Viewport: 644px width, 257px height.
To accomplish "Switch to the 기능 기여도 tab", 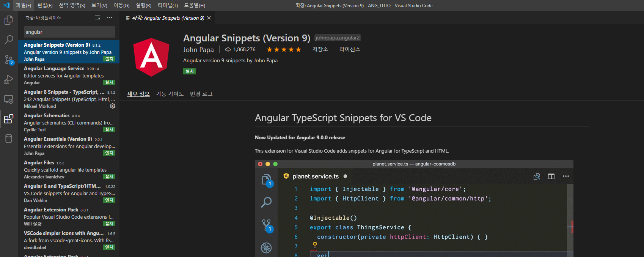I will 170,94.
